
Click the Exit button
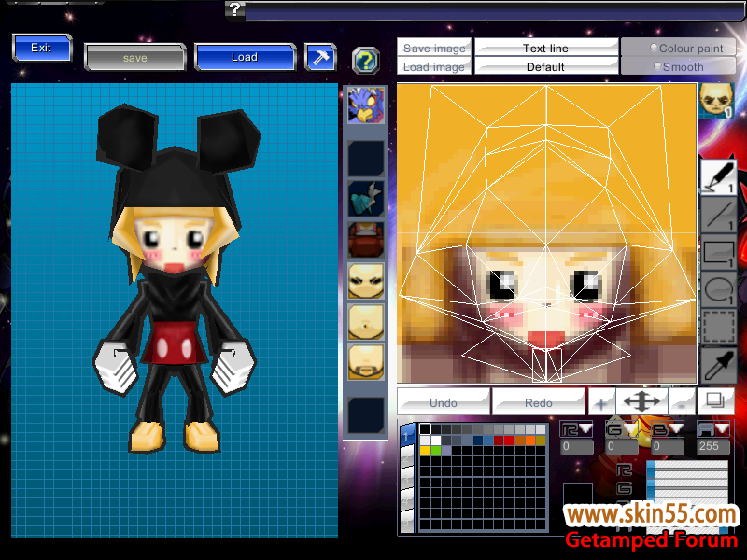42,48
